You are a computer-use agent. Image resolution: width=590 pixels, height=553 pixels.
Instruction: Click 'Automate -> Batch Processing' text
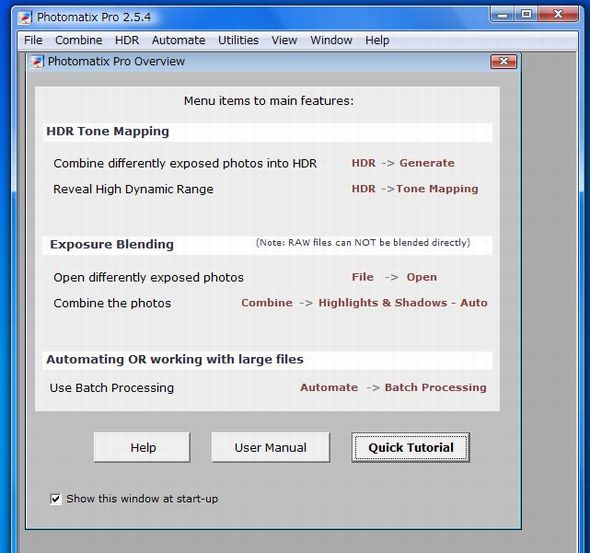[393, 387]
